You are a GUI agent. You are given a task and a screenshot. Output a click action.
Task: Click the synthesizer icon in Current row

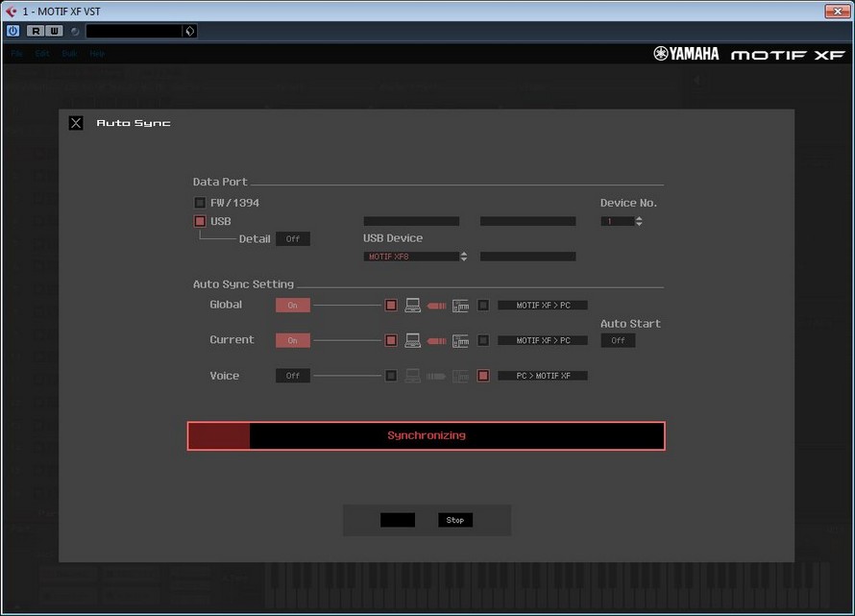(460, 340)
